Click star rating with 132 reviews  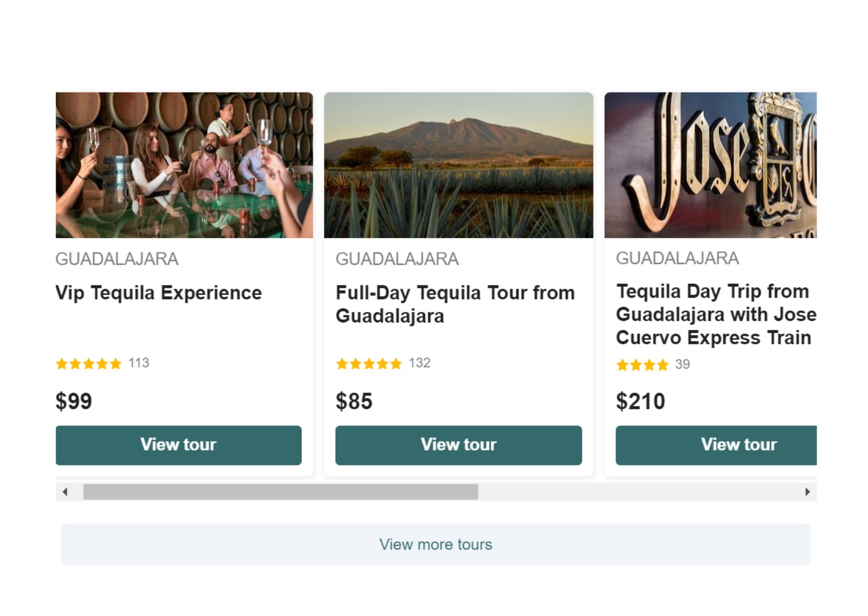369,364
